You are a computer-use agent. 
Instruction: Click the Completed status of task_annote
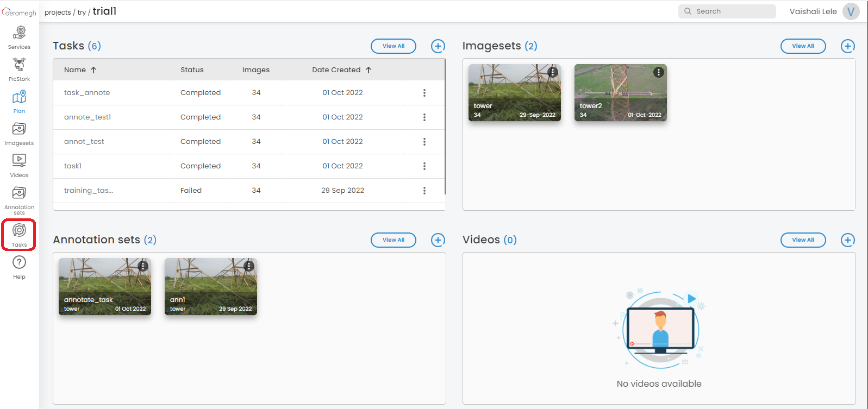pyautogui.click(x=201, y=93)
